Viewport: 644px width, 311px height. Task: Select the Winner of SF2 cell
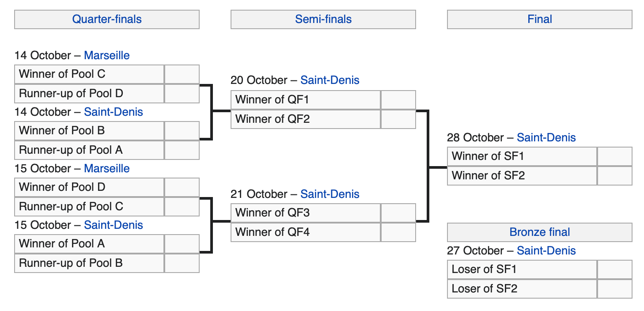tap(522, 176)
